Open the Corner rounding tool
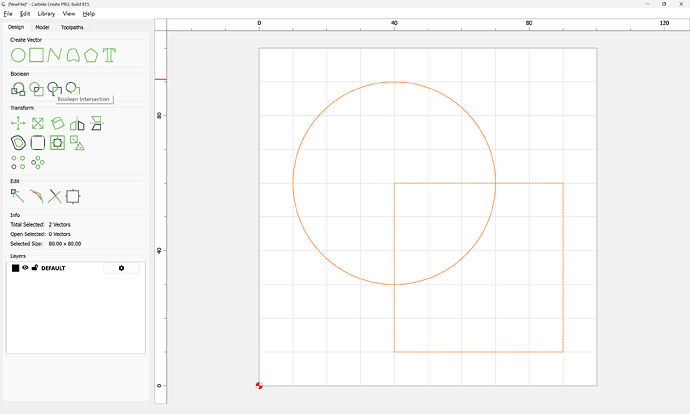Image resolution: width=690 pixels, height=414 pixels. pos(38,143)
